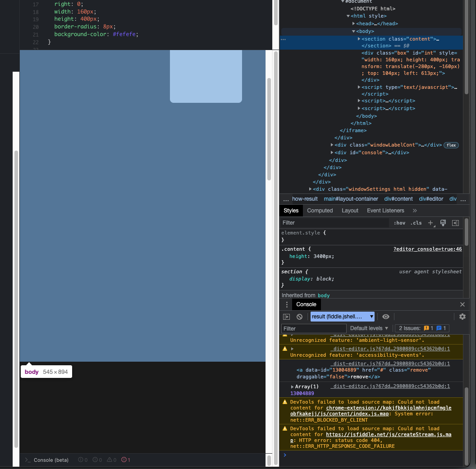The image size is (476, 469).
Task: Collapse the html style node
Action: tap(348, 16)
